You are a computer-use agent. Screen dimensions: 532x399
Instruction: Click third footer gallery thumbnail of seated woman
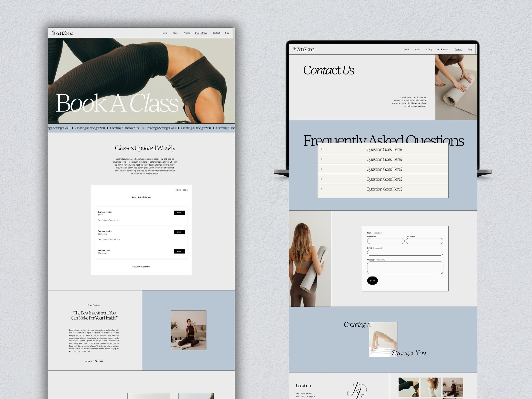[453, 387]
